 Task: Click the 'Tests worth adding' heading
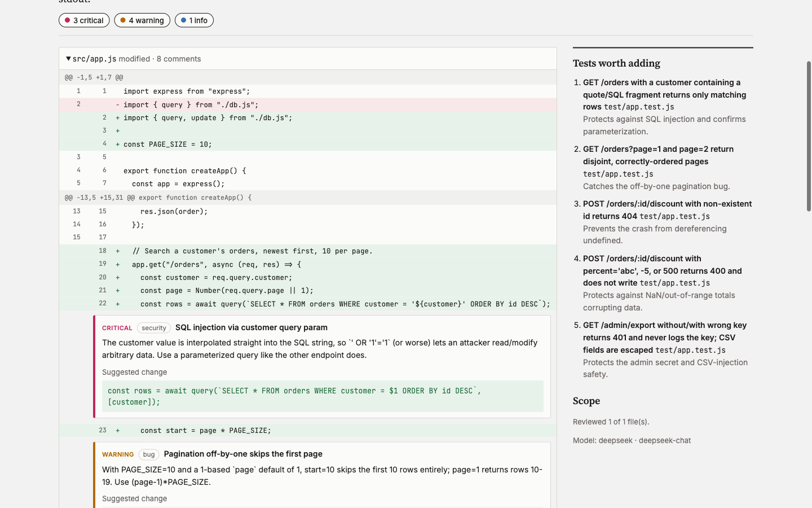tap(616, 63)
